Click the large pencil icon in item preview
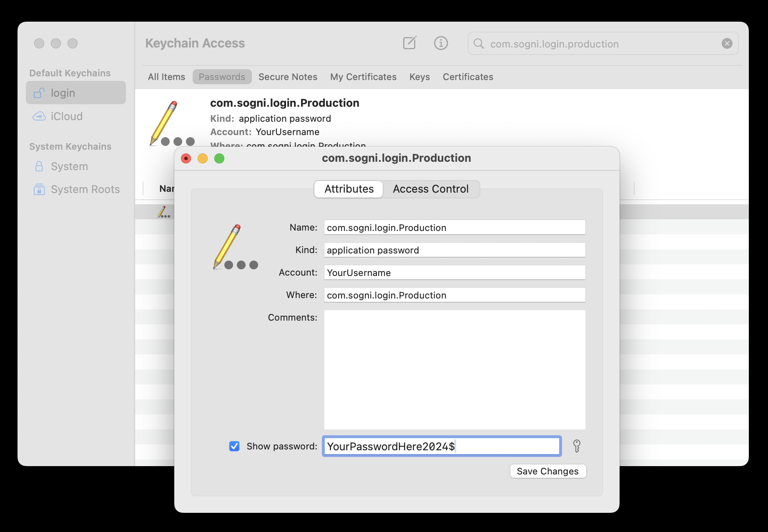 pyautogui.click(x=171, y=123)
